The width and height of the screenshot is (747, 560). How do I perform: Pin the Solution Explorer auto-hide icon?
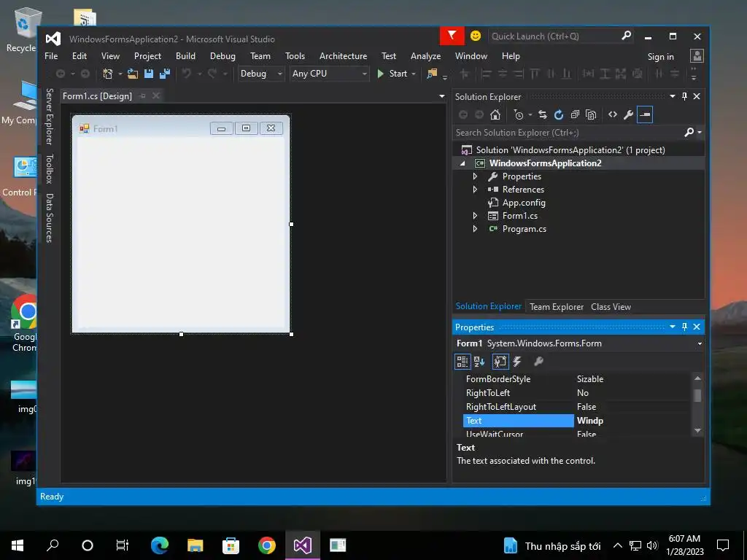pyautogui.click(x=684, y=97)
